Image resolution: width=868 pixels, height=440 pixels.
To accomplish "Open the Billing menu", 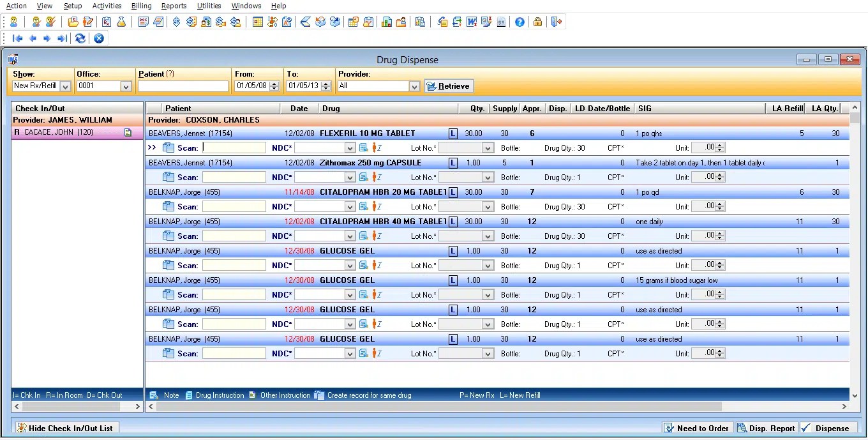I will pos(141,6).
